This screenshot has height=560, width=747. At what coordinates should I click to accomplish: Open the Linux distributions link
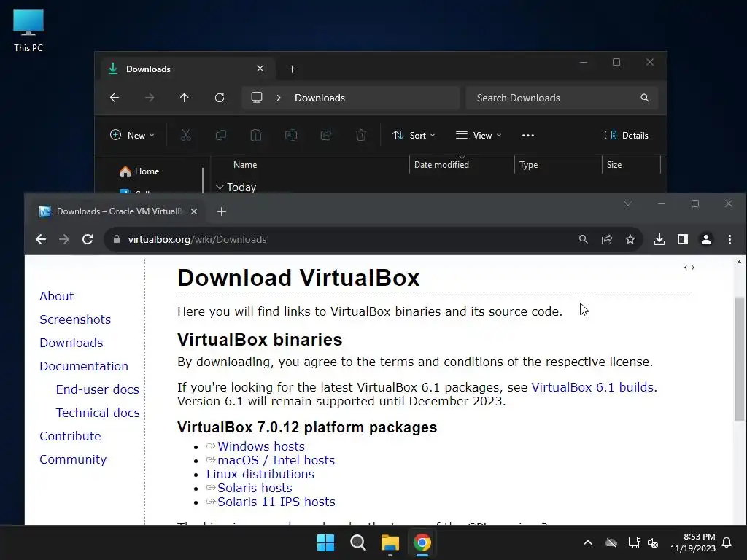coord(260,474)
